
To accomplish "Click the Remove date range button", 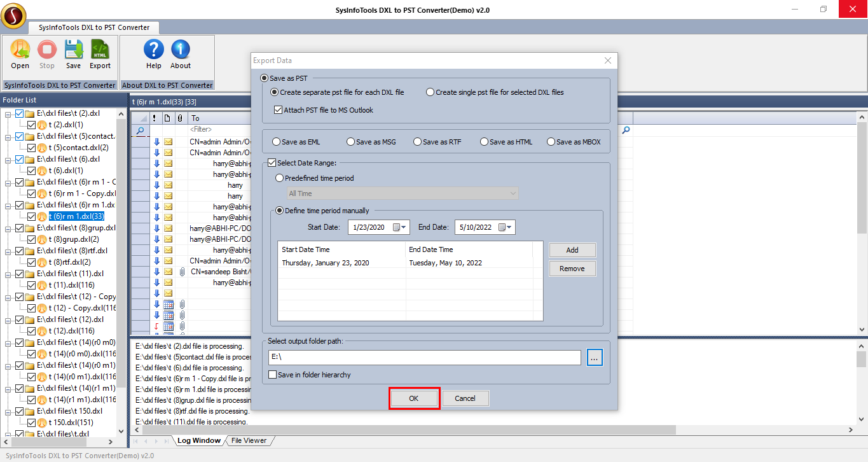I will coord(572,269).
